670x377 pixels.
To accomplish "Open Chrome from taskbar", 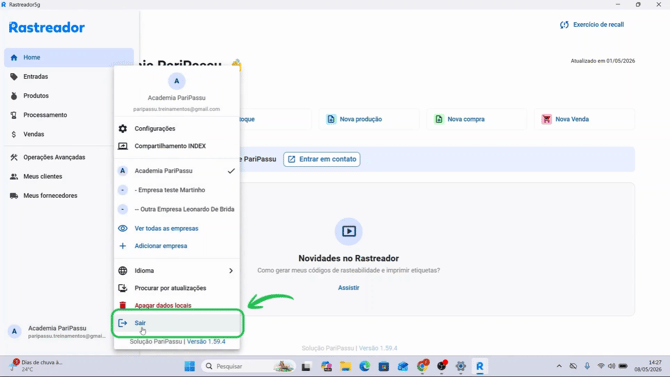I will tap(422, 366).
